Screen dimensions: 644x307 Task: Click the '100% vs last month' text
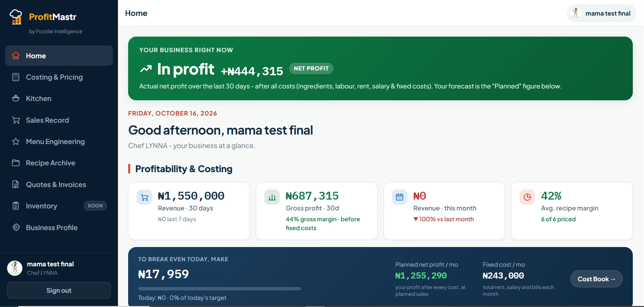point(446,219)
